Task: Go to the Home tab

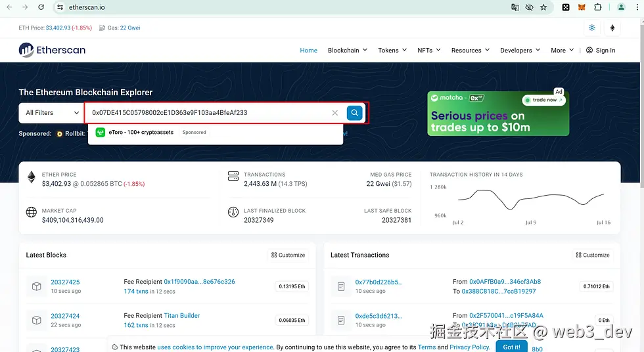Action: click(x=308, y=50)
